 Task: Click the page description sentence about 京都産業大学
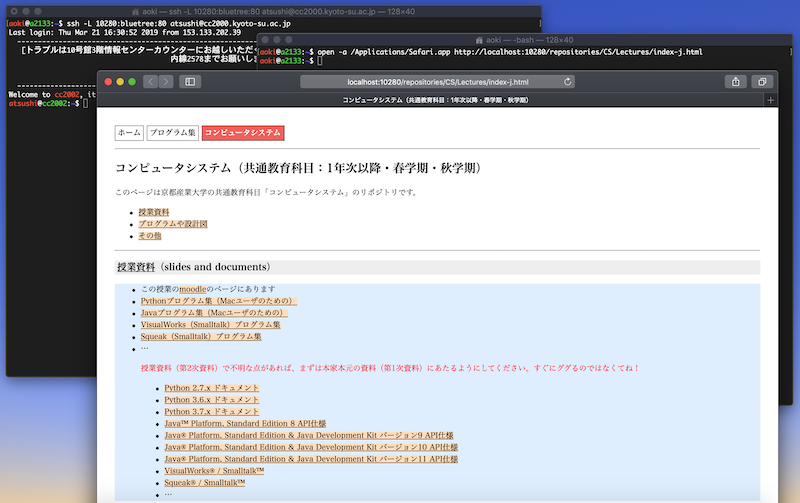pyautogui.click(x=267, y=192)
